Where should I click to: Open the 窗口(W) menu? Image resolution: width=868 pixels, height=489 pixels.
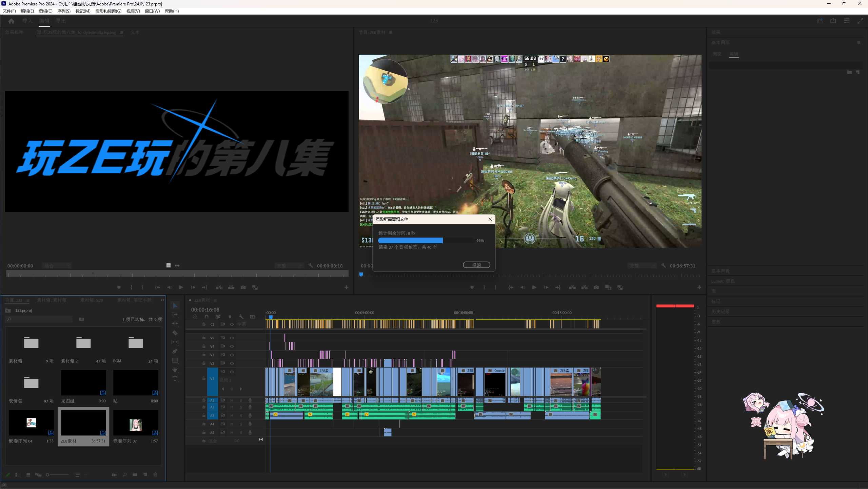(152, 11)
